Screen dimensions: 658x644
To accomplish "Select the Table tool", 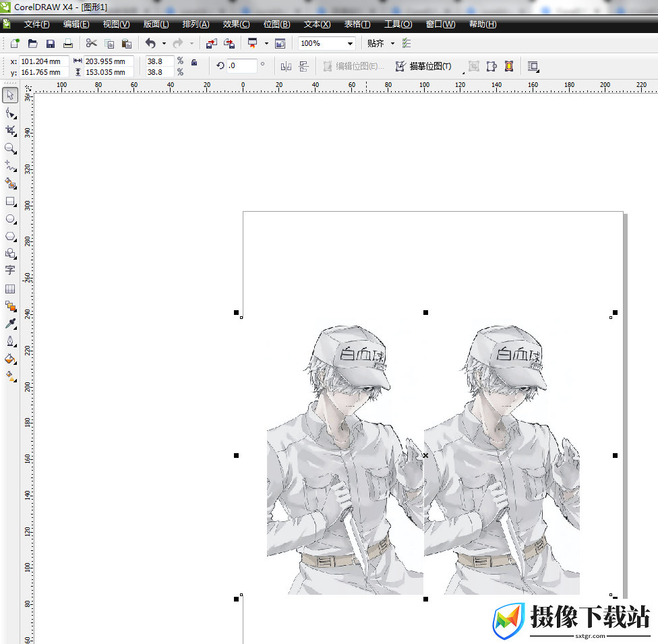I will point(10,289).
